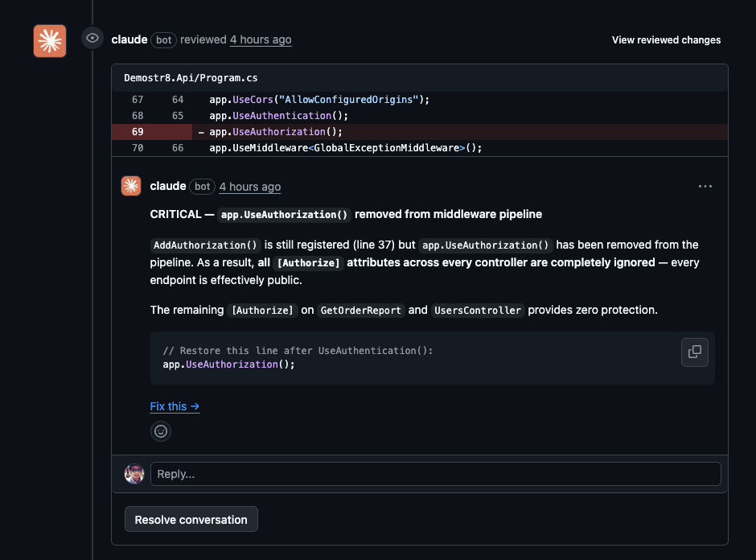Click the comment timestamp '4 hours ago'

pyautogui.click(x=250, y=187)
